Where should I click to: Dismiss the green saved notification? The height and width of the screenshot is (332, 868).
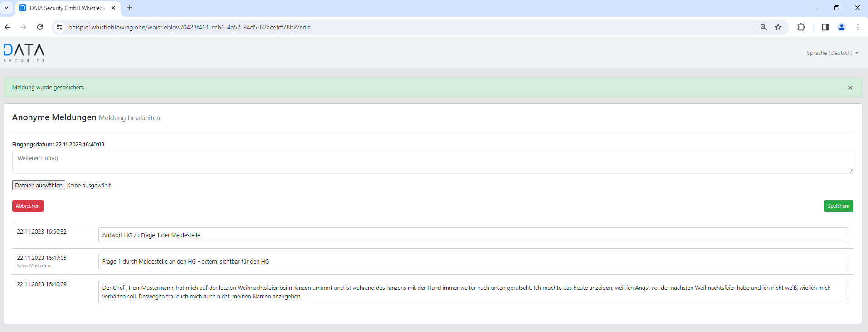coord(850,88)
